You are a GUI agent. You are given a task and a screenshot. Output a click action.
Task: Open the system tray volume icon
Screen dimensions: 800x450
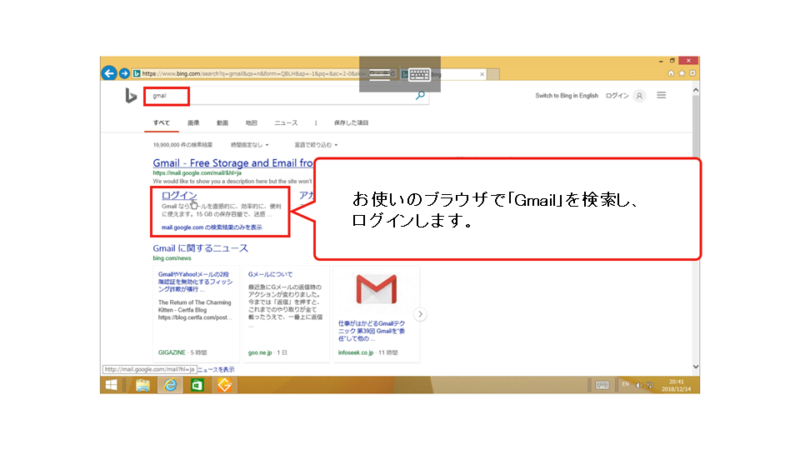(638, 385)
